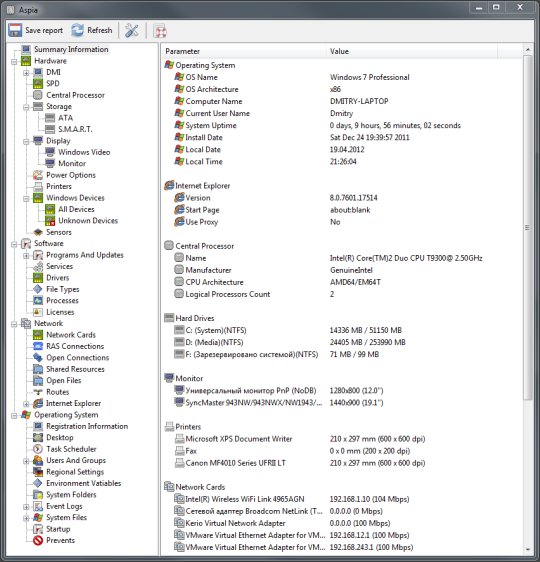Click the Refresh button label
Image resolution: width=540 pixels, height=562 pixels.
point(100,30)
